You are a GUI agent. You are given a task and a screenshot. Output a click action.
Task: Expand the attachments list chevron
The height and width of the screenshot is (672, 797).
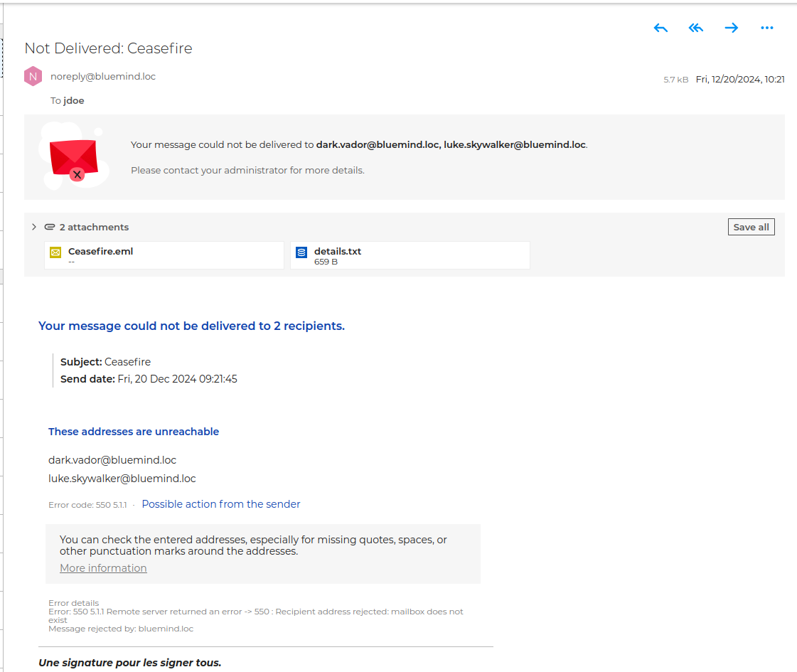[33, 227]
